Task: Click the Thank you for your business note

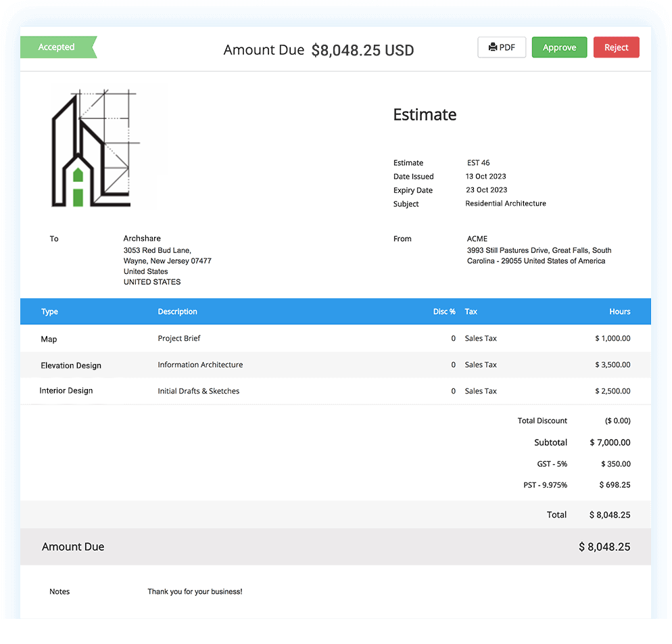Action: click(195, 592)
